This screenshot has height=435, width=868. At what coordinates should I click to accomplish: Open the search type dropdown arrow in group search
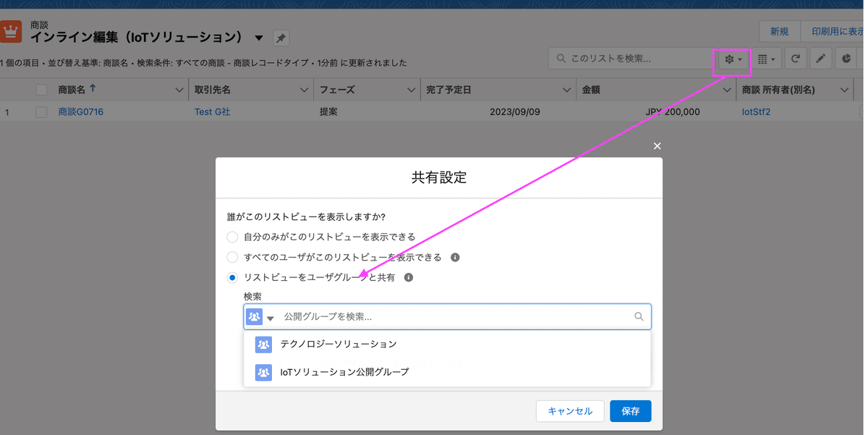(271, 318)
